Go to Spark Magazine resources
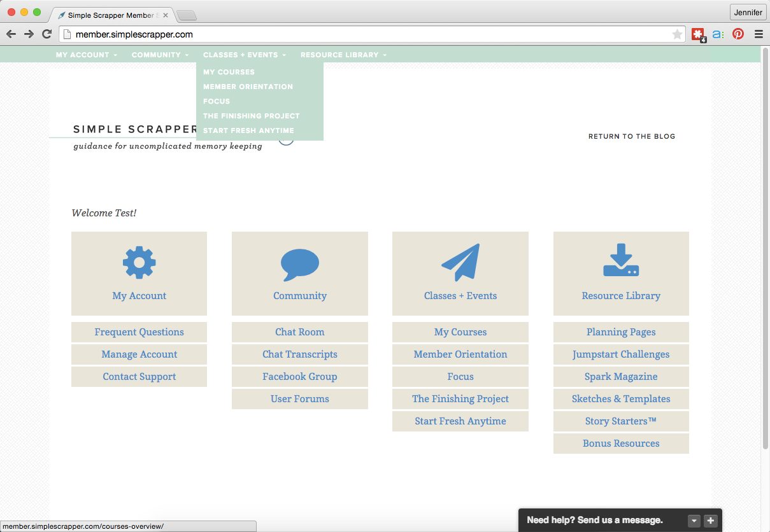The height and width of the screenshot is (532, 770). pos(621,377)
